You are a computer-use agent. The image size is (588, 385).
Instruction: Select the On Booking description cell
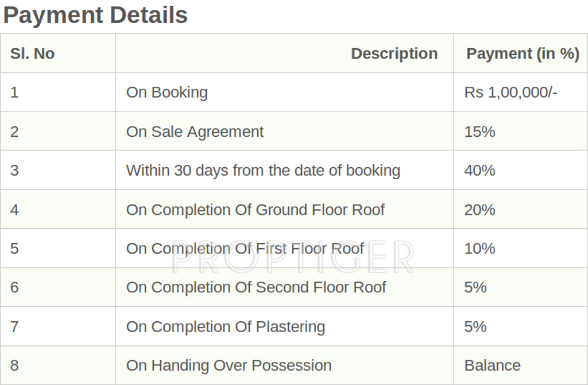[x=167, y=93]
